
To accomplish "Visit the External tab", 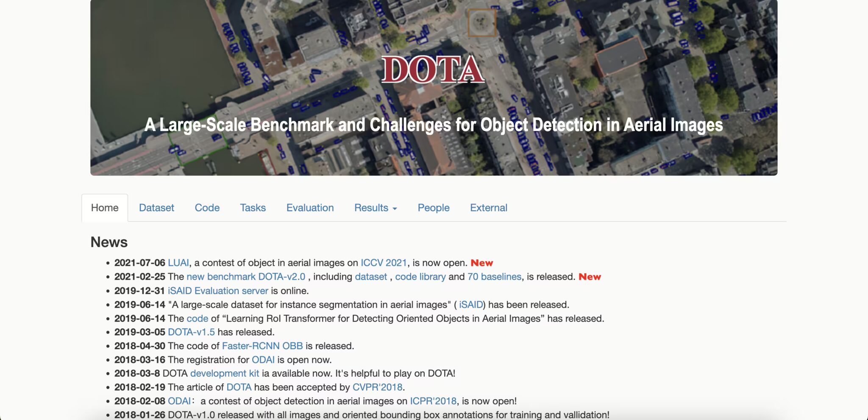I will [488, 208].
